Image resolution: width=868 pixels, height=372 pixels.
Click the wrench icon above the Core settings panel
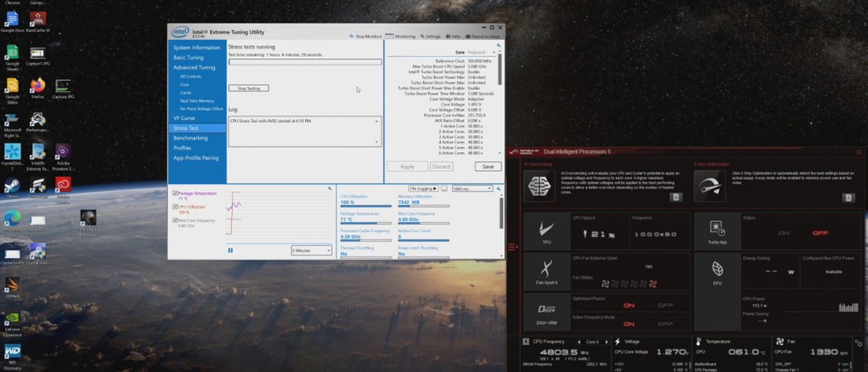point(498,45)
